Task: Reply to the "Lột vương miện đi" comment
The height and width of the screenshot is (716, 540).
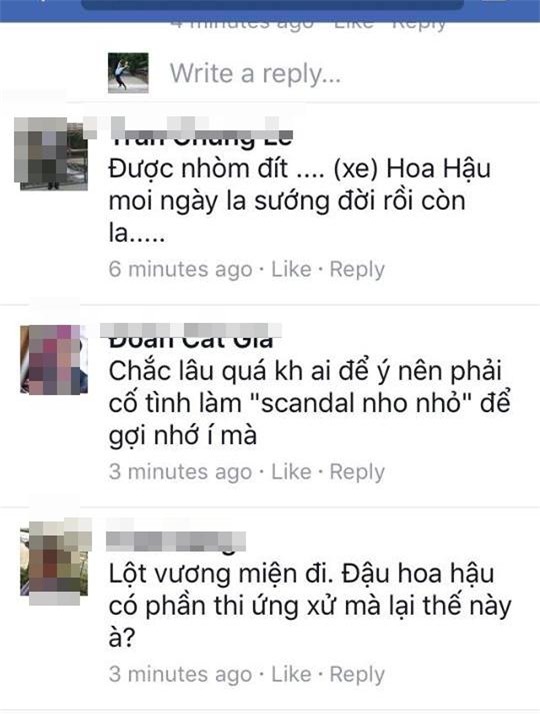Action: click(357, 674)
